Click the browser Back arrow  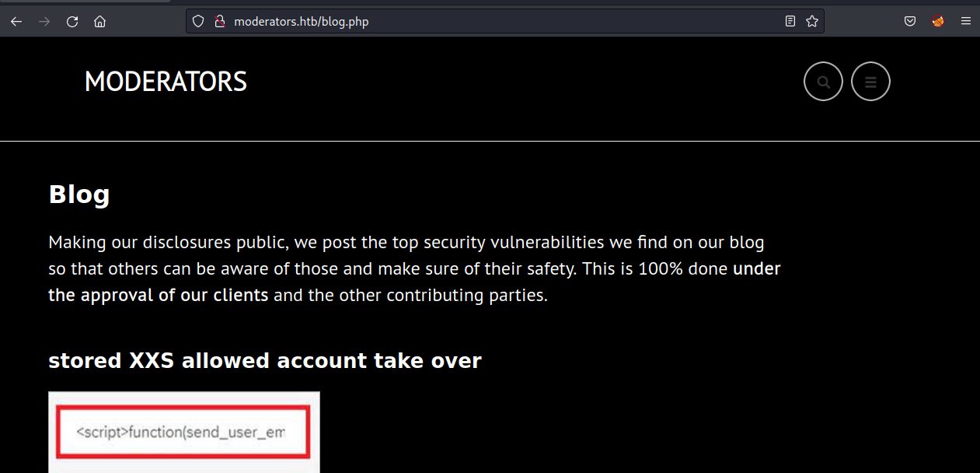point(16,22)
